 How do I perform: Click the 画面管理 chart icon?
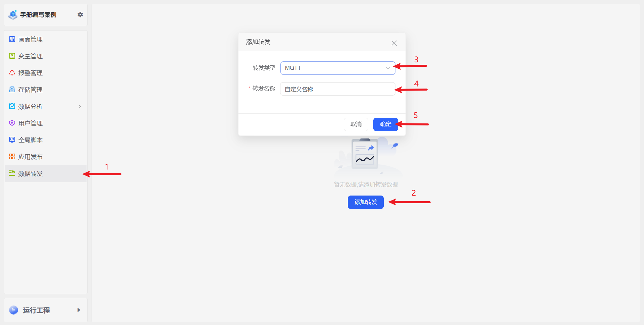[12, 39]
